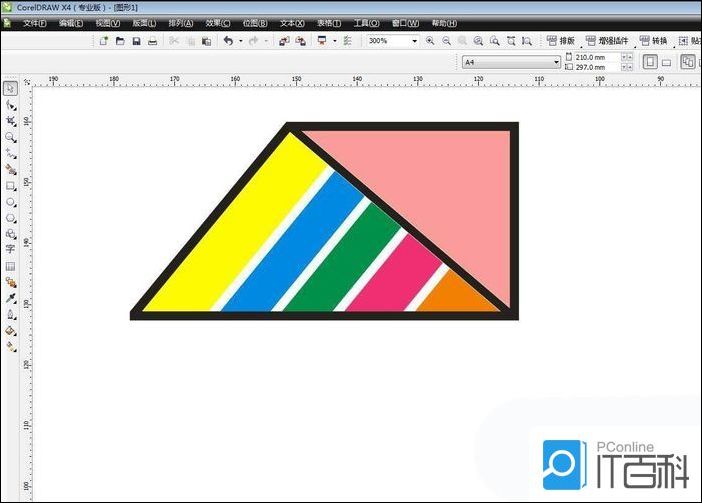702x503 pixels.
Task: Click the 转换 toolbar button
Action: click(654, 41)
